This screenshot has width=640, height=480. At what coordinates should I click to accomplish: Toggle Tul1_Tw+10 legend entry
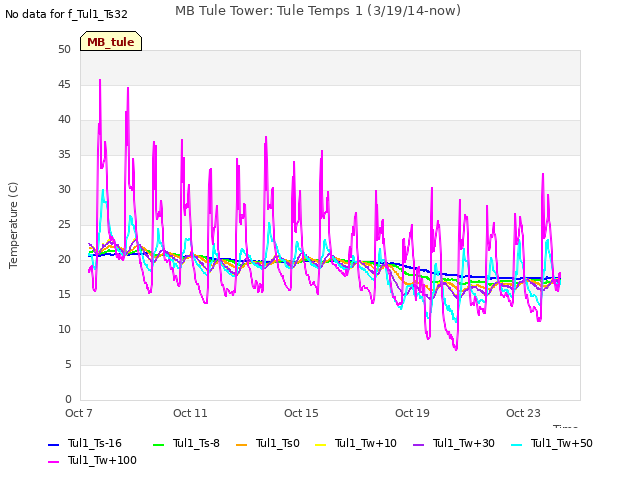(x=356, y=444)
